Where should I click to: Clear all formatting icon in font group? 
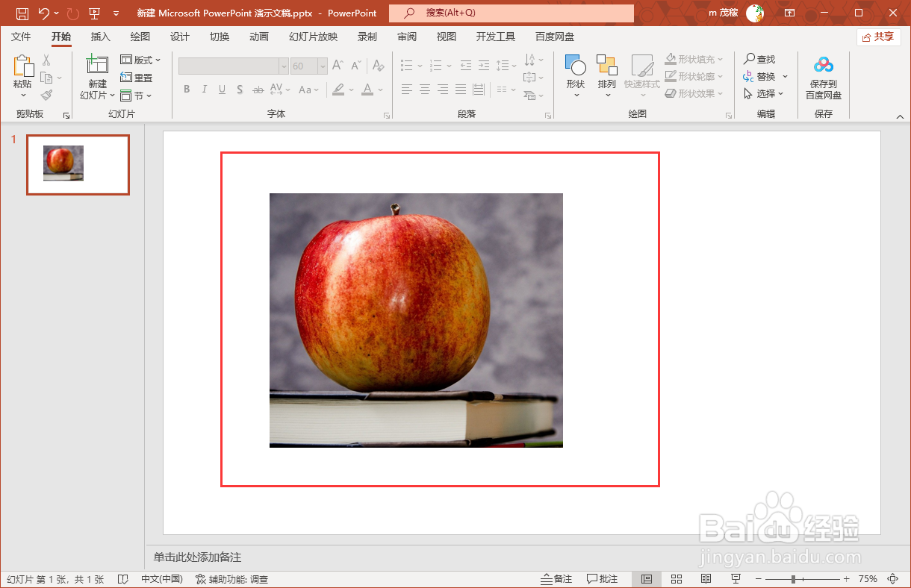coord(379,66)
